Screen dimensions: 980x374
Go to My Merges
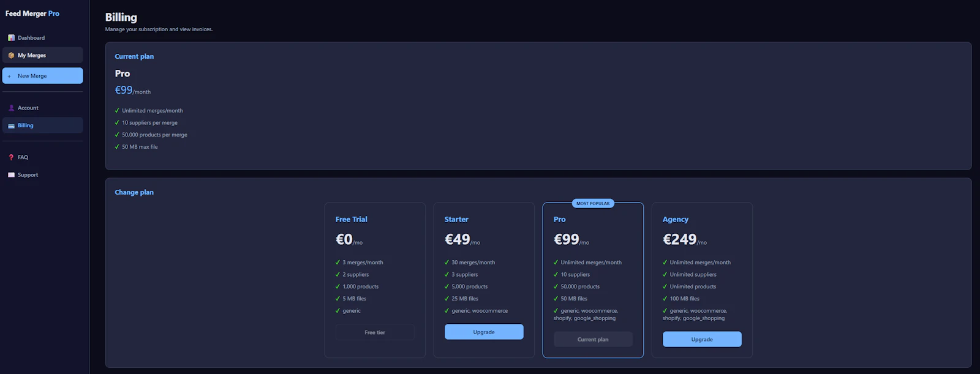point(42,55)
